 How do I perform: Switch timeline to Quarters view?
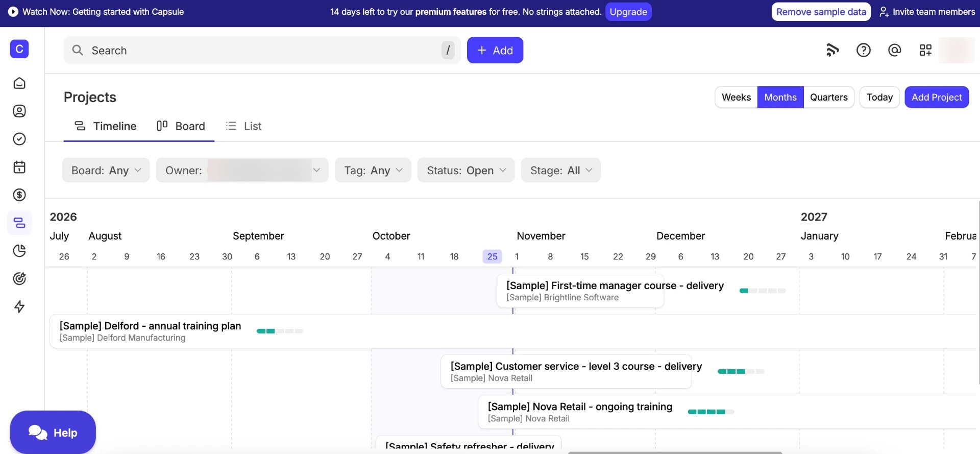[829, 97]
